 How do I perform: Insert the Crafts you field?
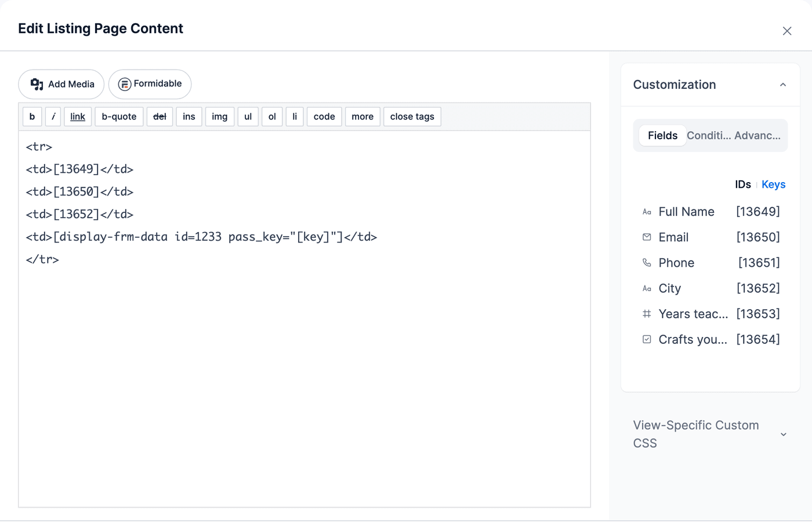pyautogui.click(x=710, y=339)
